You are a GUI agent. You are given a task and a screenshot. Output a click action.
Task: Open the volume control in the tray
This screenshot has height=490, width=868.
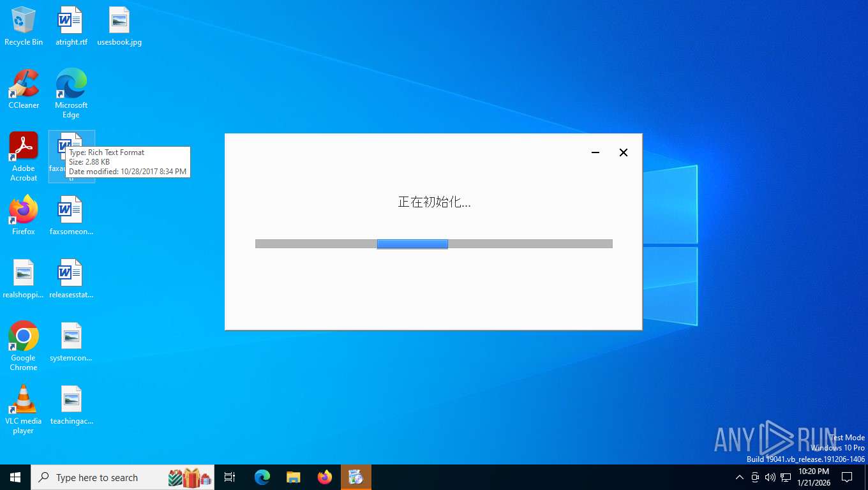click(x=770, y=477)
